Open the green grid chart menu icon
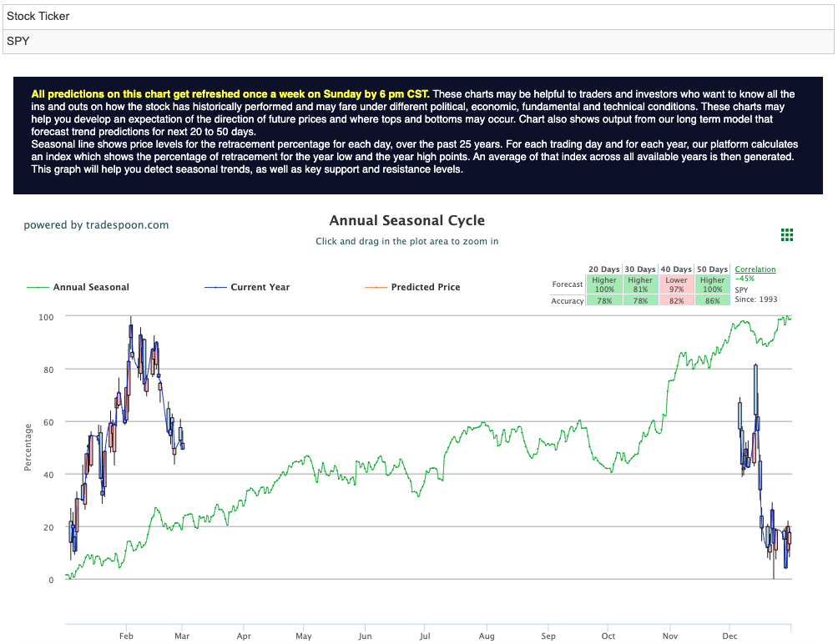The width and height of the screenshot is (838, 644). (x=787, y=235)
